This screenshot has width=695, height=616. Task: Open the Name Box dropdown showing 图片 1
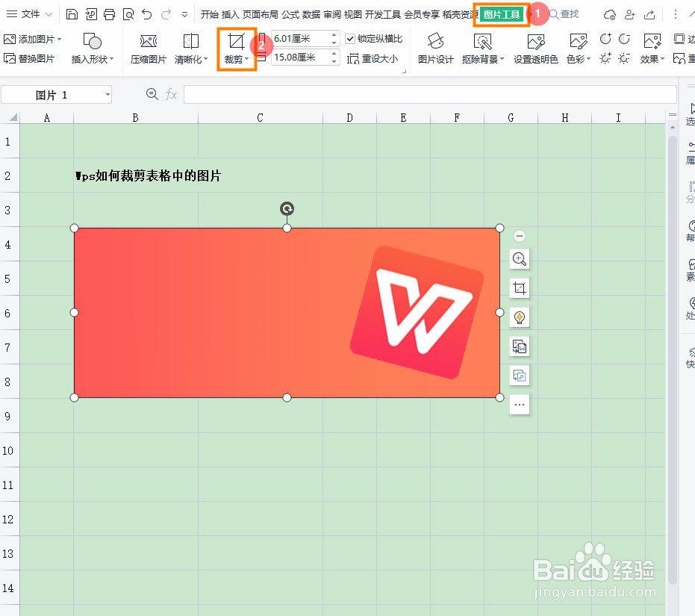tap(107, 95)
